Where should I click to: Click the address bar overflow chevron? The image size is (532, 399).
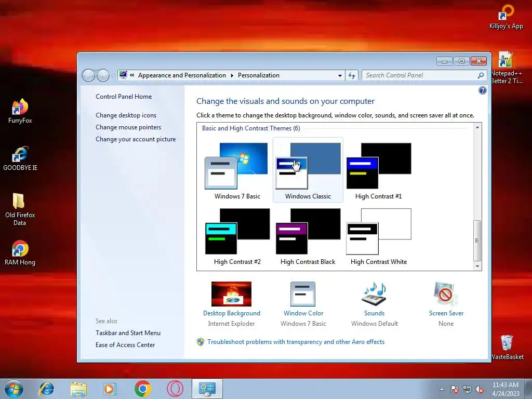[132, 75]
